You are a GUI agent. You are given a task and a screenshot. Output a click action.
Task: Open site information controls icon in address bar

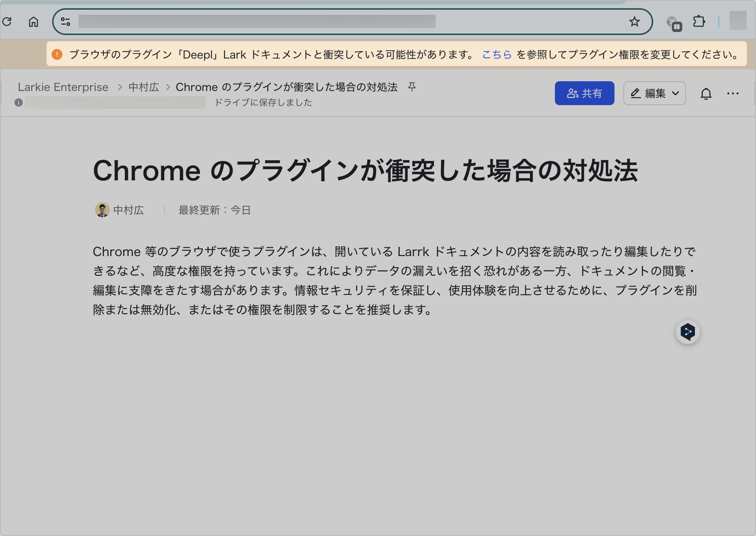coord(66,22)
